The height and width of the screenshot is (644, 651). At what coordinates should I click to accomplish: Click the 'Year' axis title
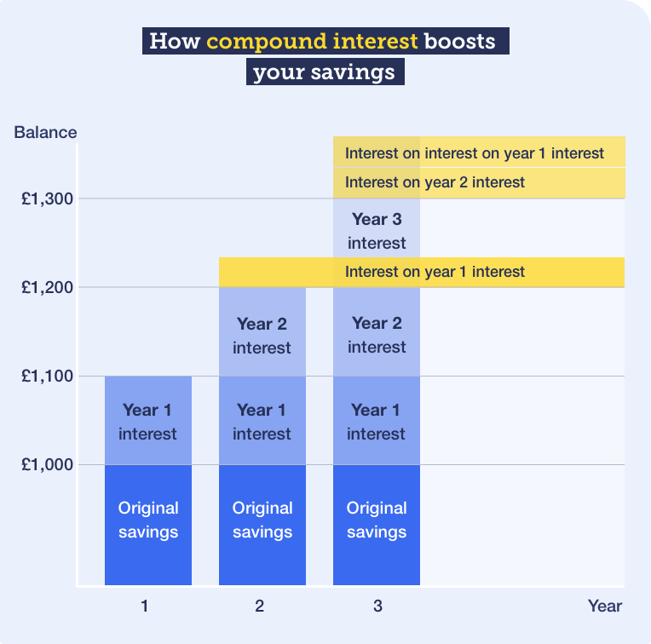(604, 607)
